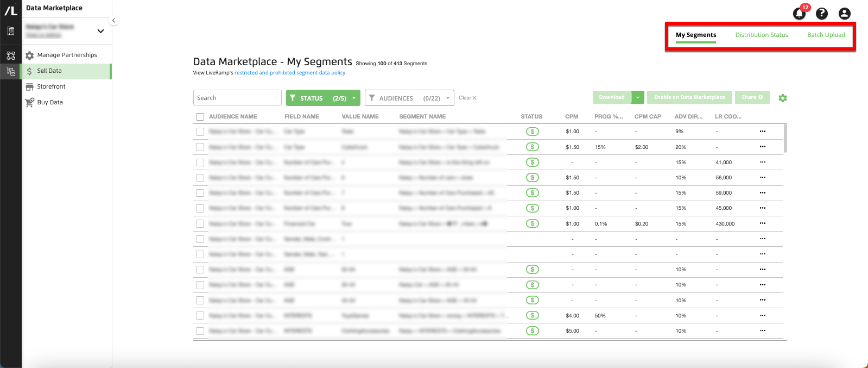Select the checkbox for the 41,000 row
Image resolution: width=868 pixels, height=368 pixels.
click(x=200, y=162)
